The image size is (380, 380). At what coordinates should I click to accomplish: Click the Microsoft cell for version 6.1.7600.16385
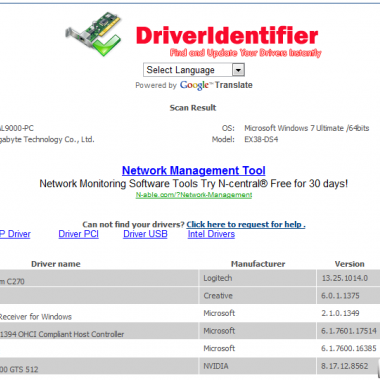click(257, 348)
